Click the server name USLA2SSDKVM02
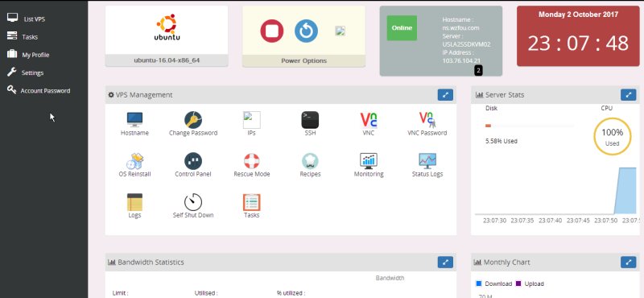The width and height of the screenshot is (644, 298). 467,44
